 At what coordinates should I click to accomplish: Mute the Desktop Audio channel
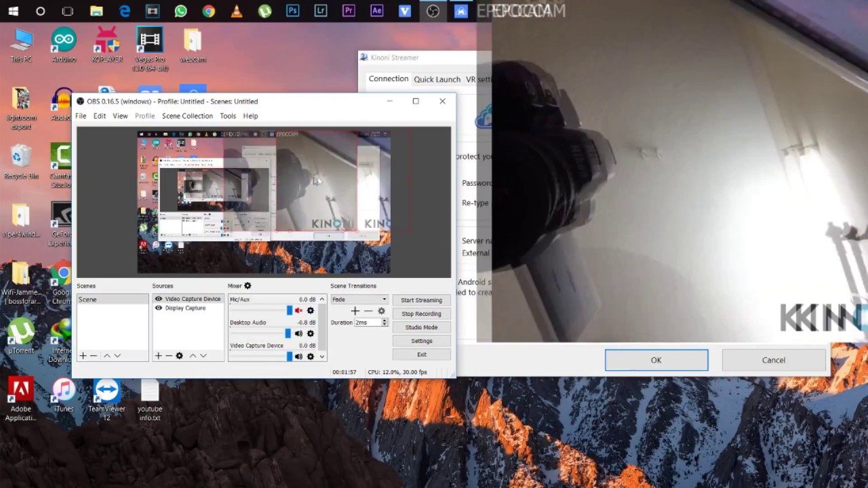pyautogui.click(x=298, y=333)
